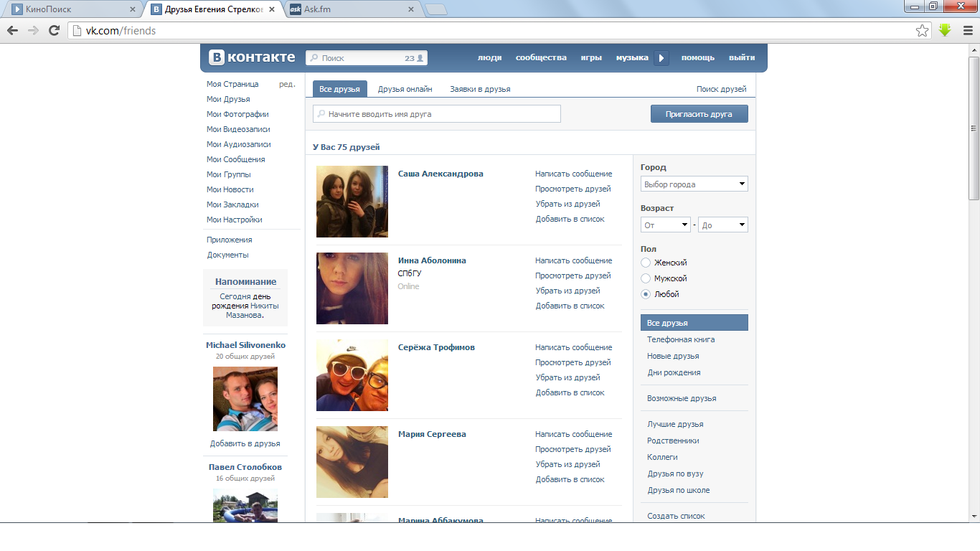Open Серёжа Трофимов's profile photo
The height and width of the screenshot is (551, 980).
click(x=352, y=375)
